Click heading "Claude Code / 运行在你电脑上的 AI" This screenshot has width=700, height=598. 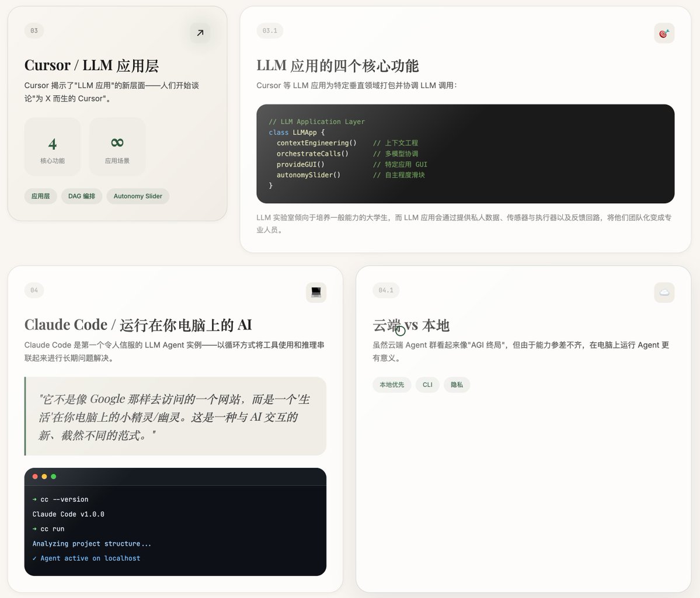tap(138, 325)
